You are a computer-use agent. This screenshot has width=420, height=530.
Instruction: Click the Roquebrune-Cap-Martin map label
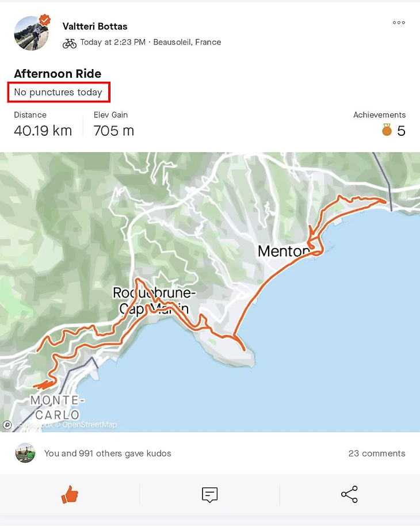[153, 300]
